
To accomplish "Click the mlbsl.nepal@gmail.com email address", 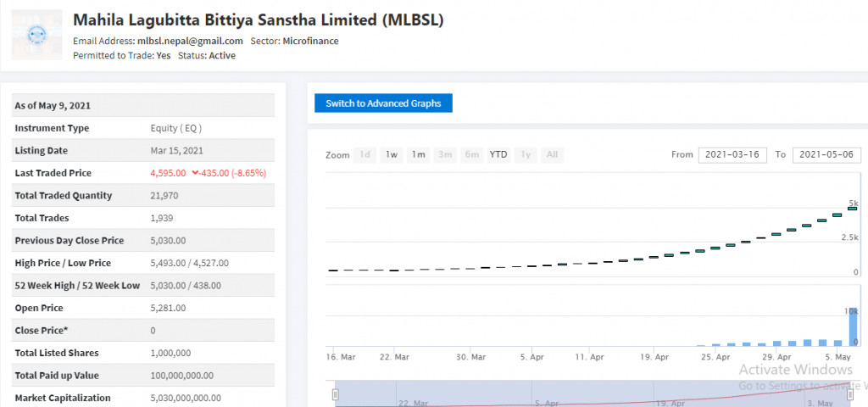I will (190, 41).
